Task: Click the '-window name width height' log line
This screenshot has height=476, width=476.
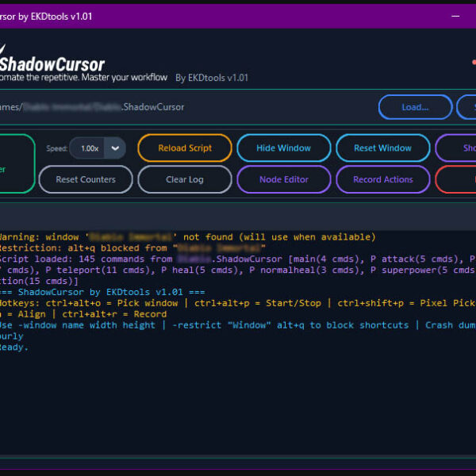Action: click(238, 325)
